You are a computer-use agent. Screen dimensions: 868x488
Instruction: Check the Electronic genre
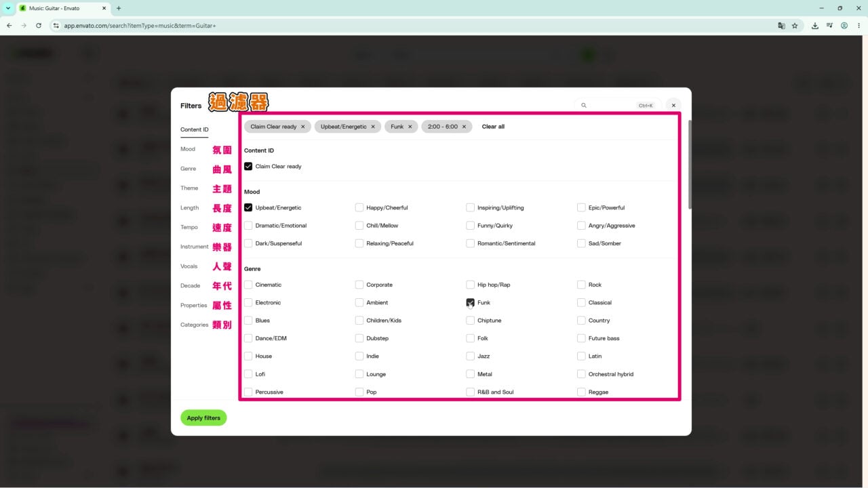[x=248, y=302]
